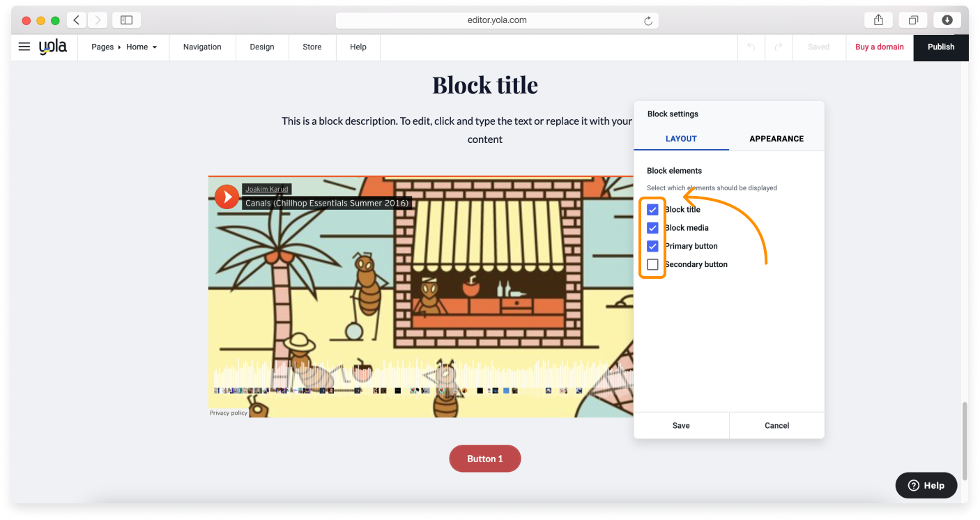Screen dimensions: 980x520
Task: Publish the website
Action: click(941, 47)
